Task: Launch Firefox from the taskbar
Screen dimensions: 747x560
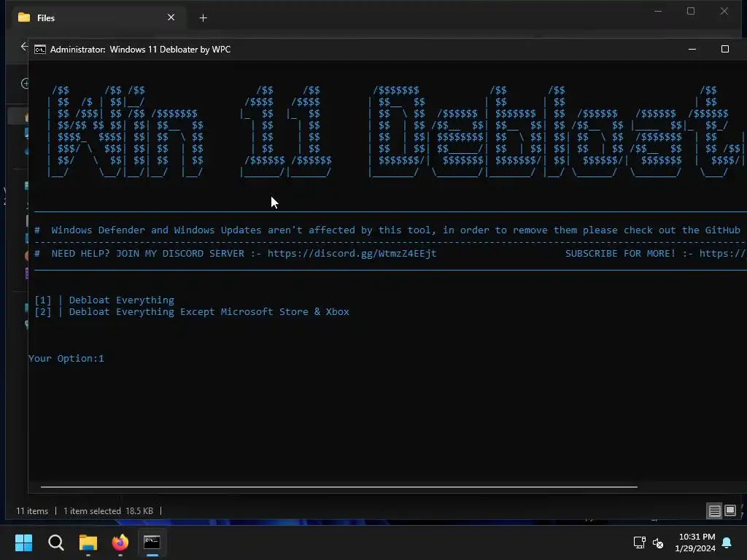Action: [120, 542]
